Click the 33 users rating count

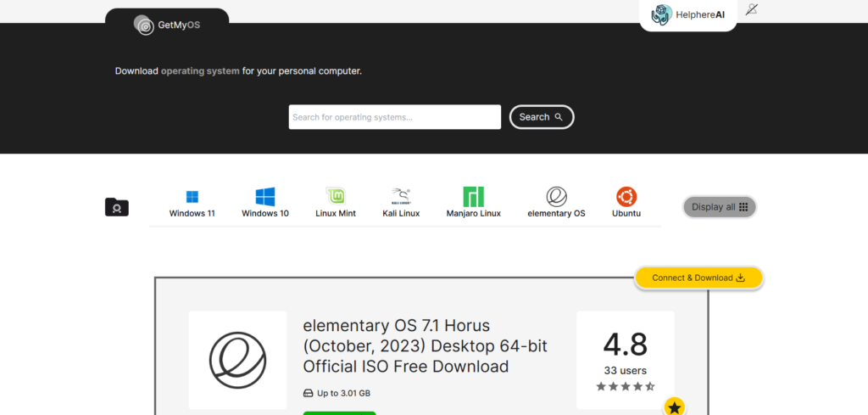(626, 371)
